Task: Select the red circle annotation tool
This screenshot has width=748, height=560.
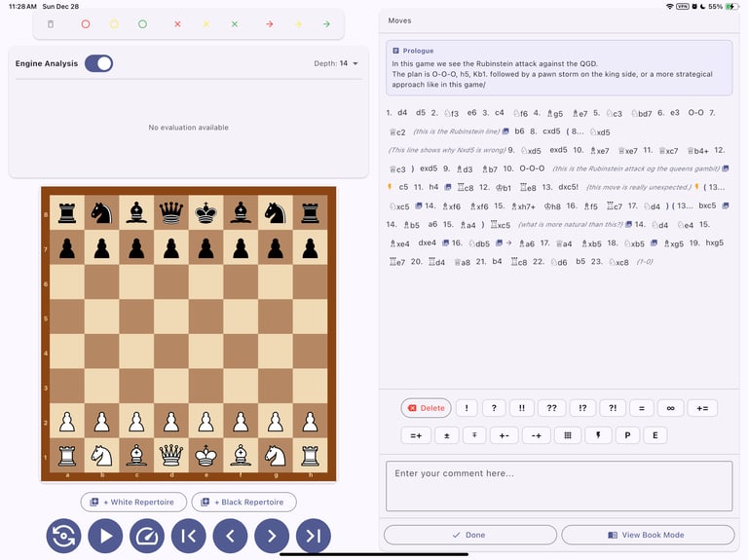Action: pos(86,23)
